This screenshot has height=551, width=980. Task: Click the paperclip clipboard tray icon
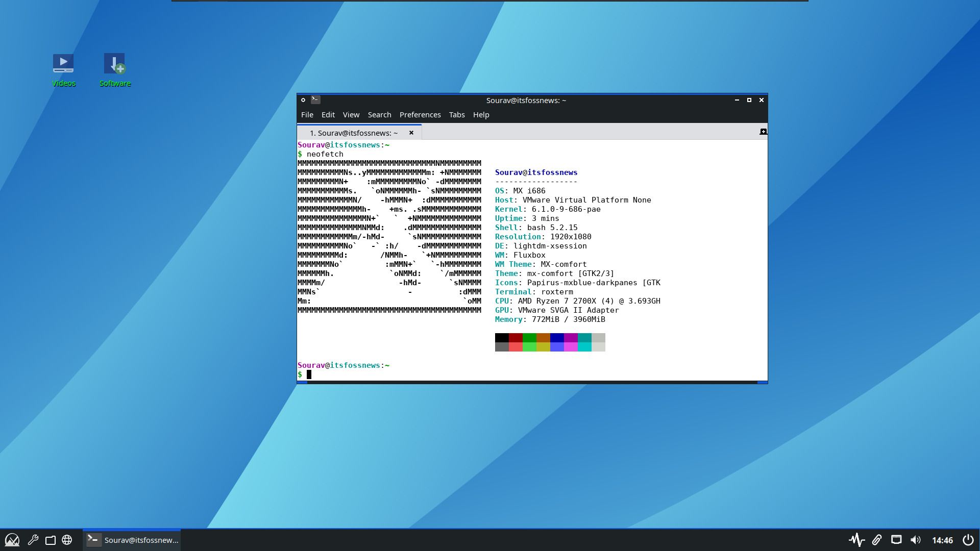click(x=876, y=540)
